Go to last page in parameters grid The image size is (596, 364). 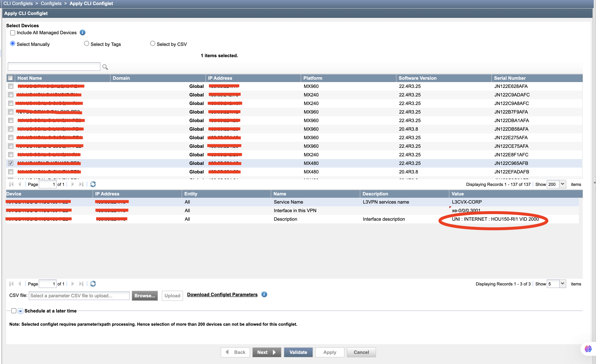tap(81, 283)
